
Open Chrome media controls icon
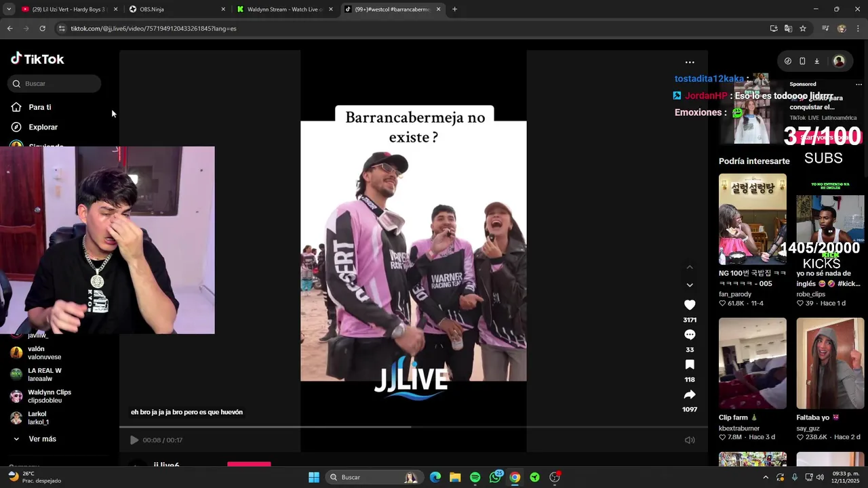click(x=825, y=28)
